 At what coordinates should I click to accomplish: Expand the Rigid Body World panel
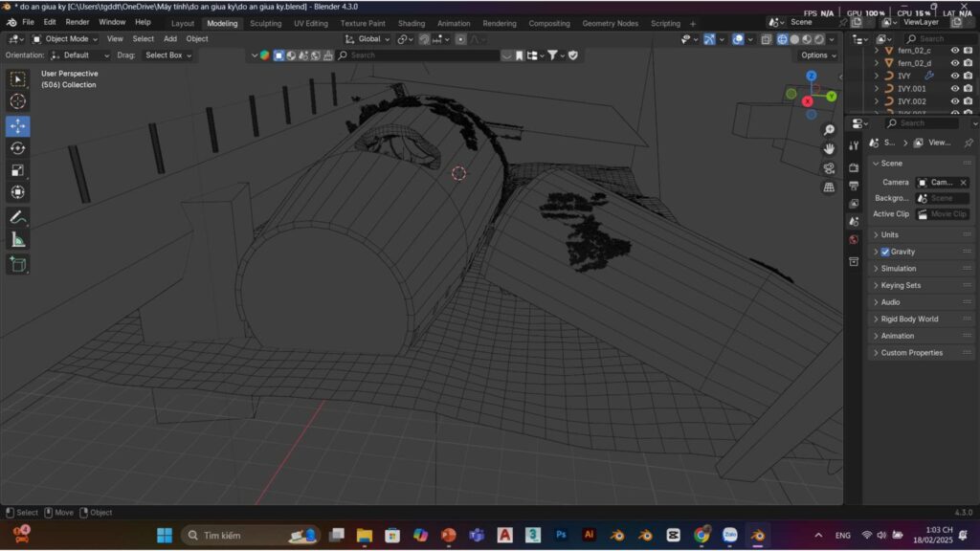coord(909,319)
